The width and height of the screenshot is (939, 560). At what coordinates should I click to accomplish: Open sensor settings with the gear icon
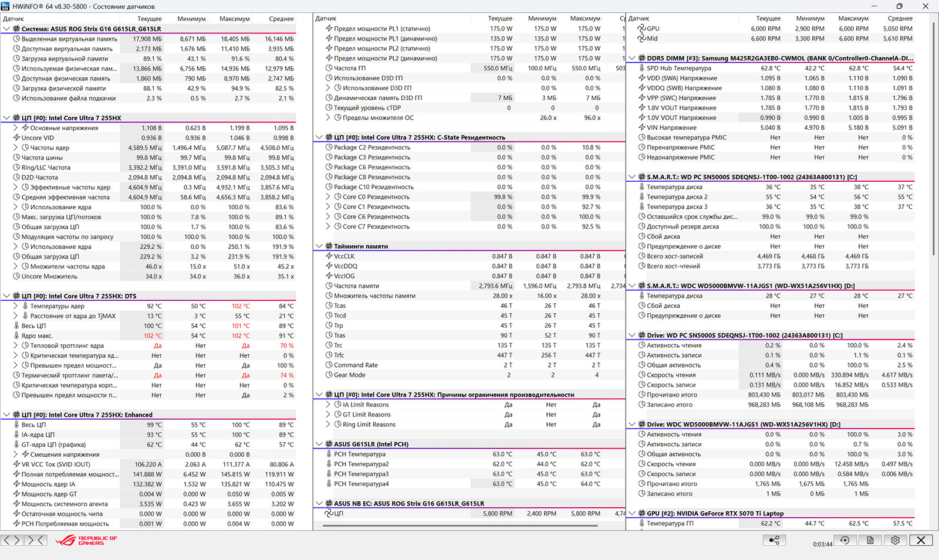895,540
